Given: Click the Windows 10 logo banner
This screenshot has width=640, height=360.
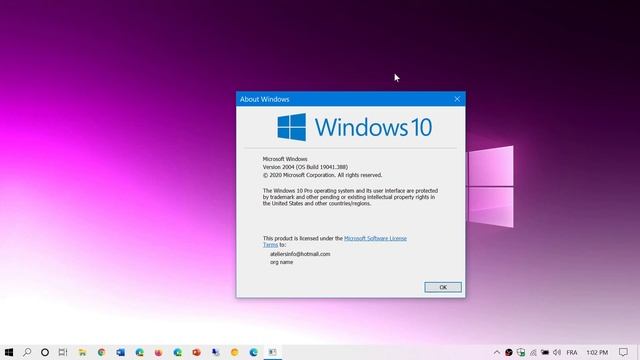Looking at the screenshot, I should click(x=354, y=127).
